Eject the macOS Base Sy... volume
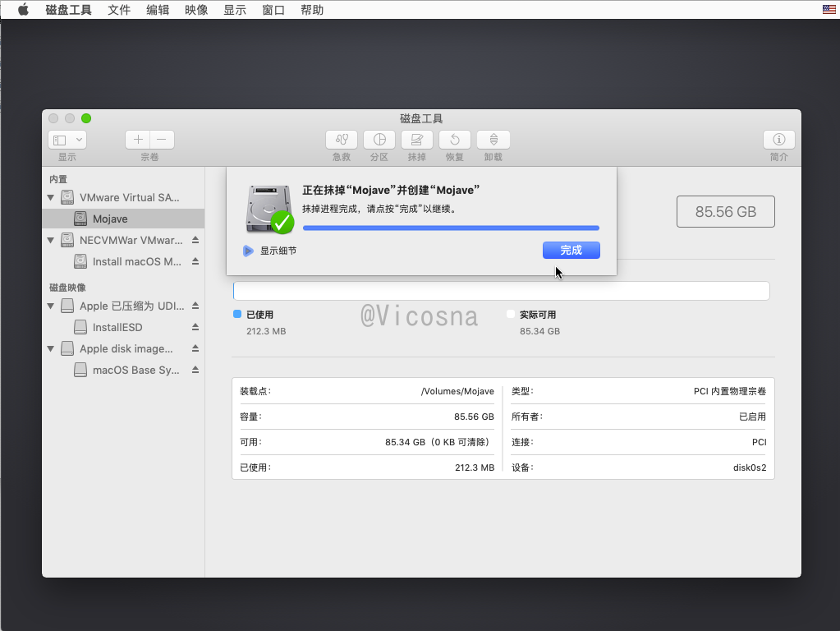This screenshot has height=631, width=840. pyautogui.click(x=195, y=370)
